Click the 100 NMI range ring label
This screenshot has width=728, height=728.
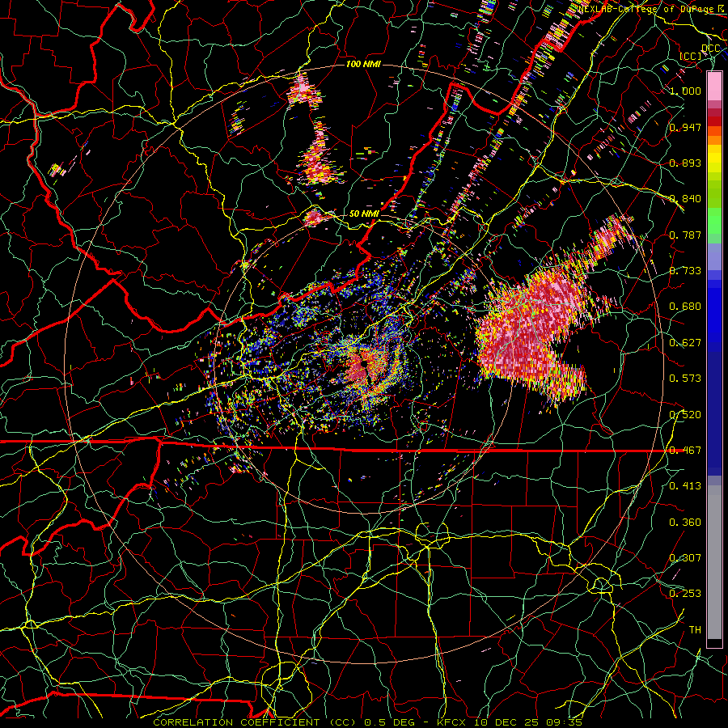tap(363, 64)
